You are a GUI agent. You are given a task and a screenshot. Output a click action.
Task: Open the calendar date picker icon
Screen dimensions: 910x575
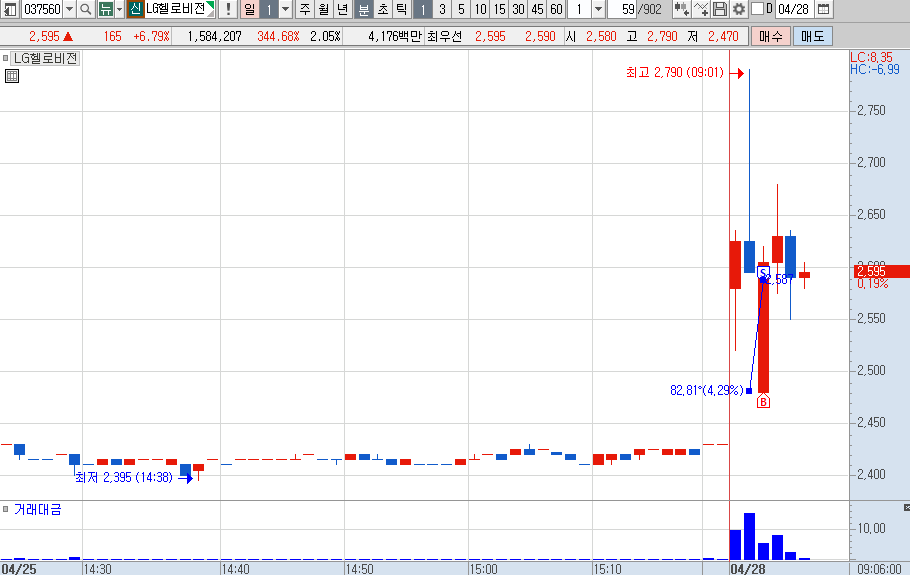click(x=823, y=9)
